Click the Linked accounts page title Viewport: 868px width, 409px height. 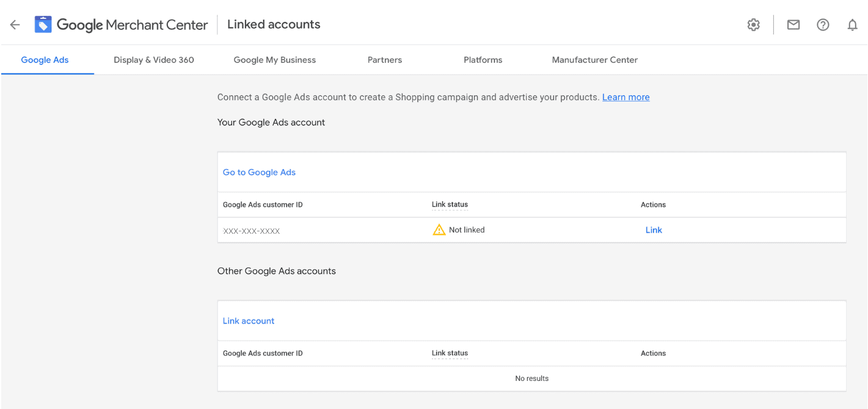[274, 24]
